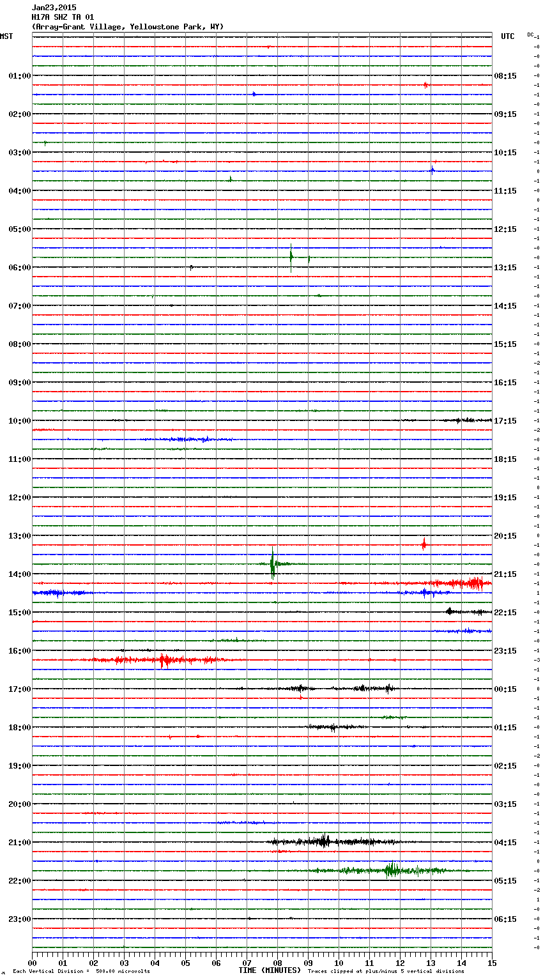This screenshot has height=980, width=543.
Task: Click the "17:15" UTC row label
Action: pyautogui.click(x=505, y=421)
